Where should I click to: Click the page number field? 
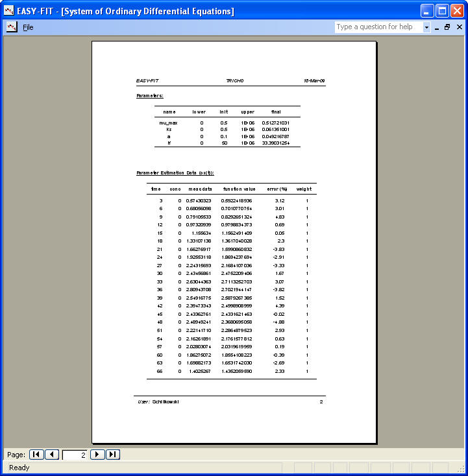[75, 455]
